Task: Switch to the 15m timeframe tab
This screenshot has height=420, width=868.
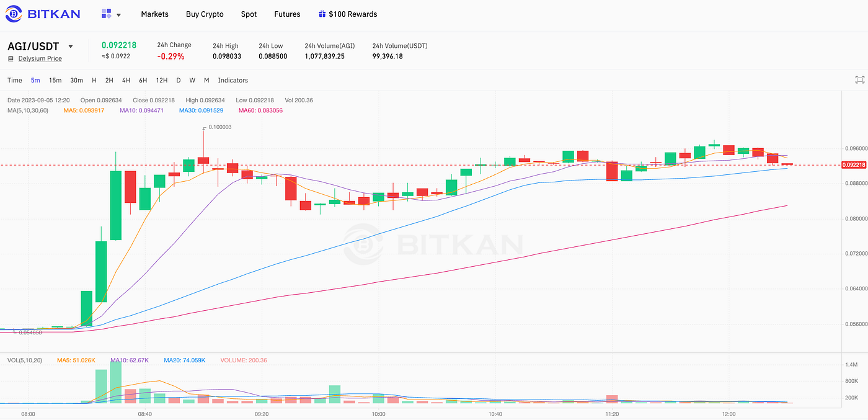Action: point(55,80)
